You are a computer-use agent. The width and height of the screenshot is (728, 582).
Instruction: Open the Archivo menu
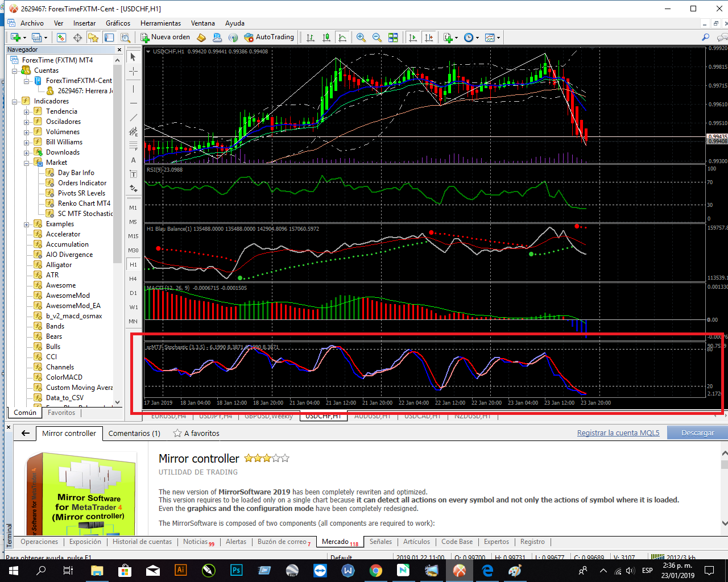click(32, 23)
